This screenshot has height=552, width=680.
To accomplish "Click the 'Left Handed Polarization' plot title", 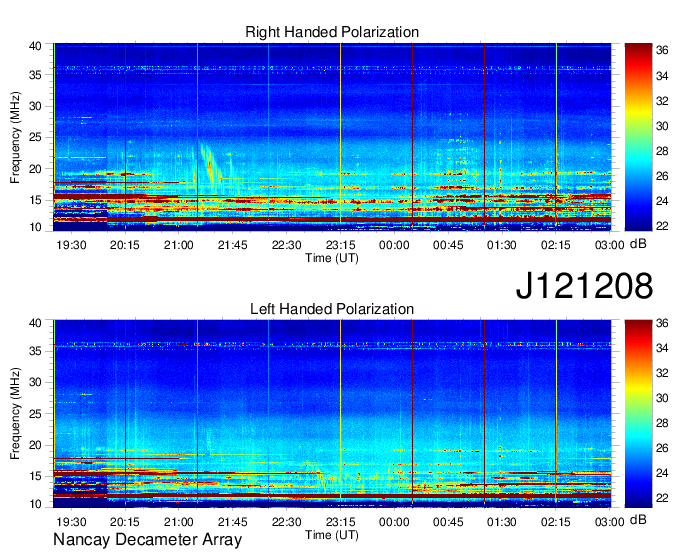I will pos(332,309).
